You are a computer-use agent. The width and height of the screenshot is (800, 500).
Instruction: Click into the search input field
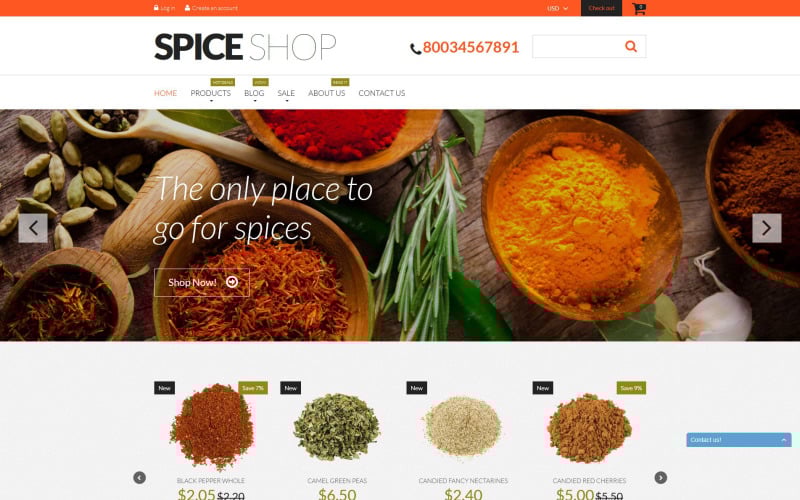click(x=577, y=46)
